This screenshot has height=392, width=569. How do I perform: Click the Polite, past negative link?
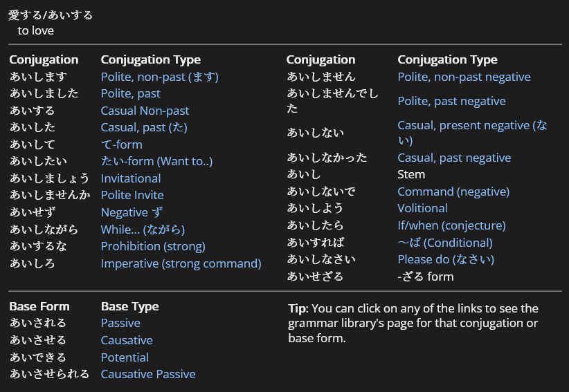pyautogui.click(x=451, y=101)
